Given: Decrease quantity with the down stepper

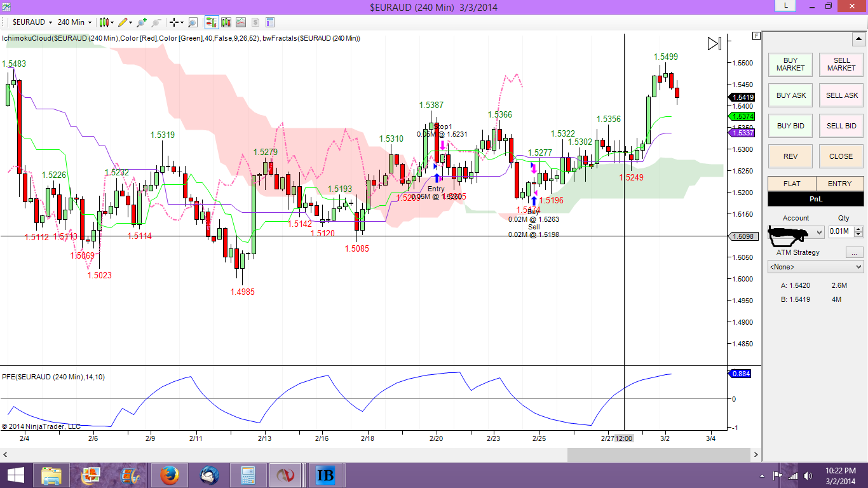Looking at the screenshot, I should (858, 234).
